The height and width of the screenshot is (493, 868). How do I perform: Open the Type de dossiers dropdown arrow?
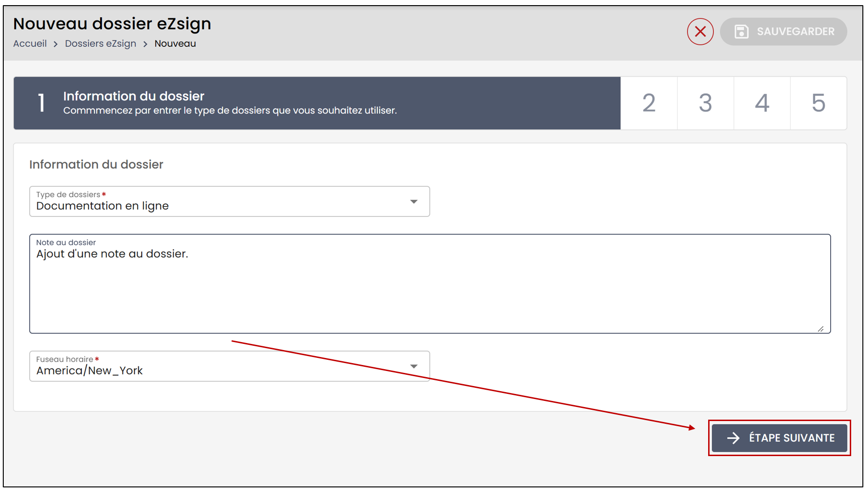414,202
